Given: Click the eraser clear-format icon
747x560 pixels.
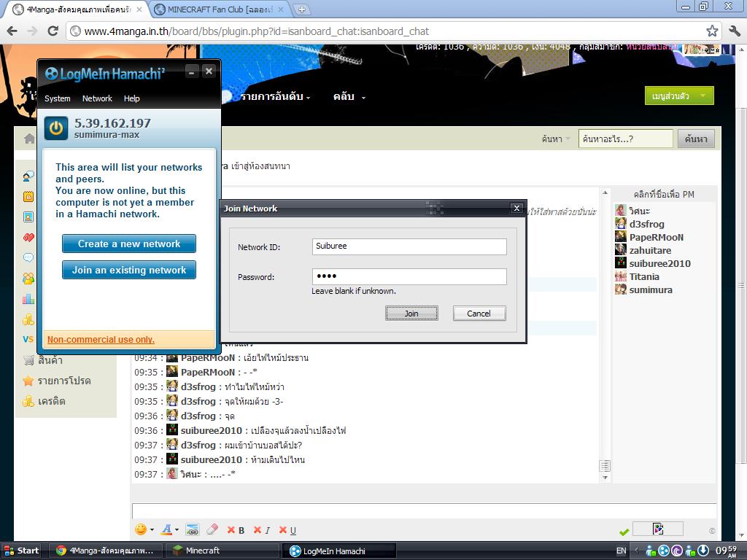Looking at the screenshot, I should (212, 529).
